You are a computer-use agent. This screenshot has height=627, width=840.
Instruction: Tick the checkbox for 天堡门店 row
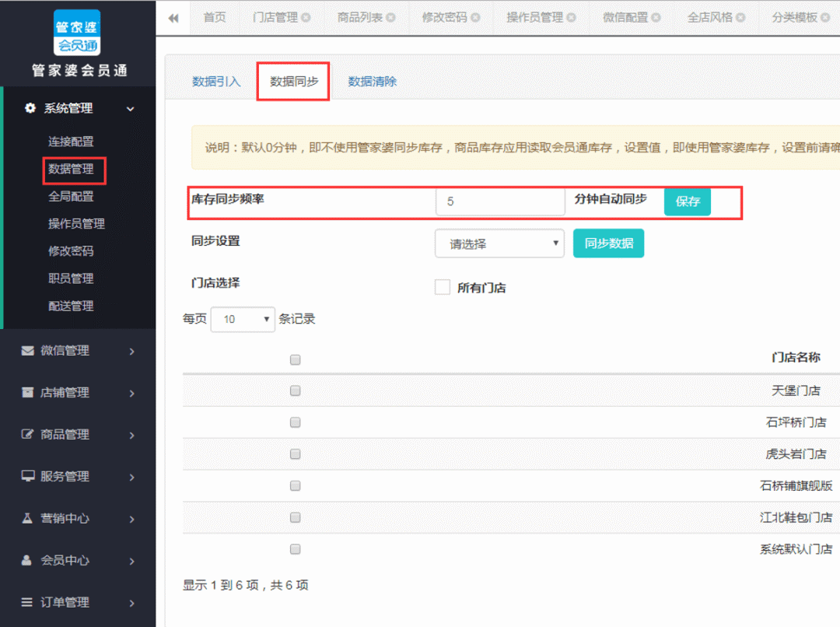pos(295,391)
